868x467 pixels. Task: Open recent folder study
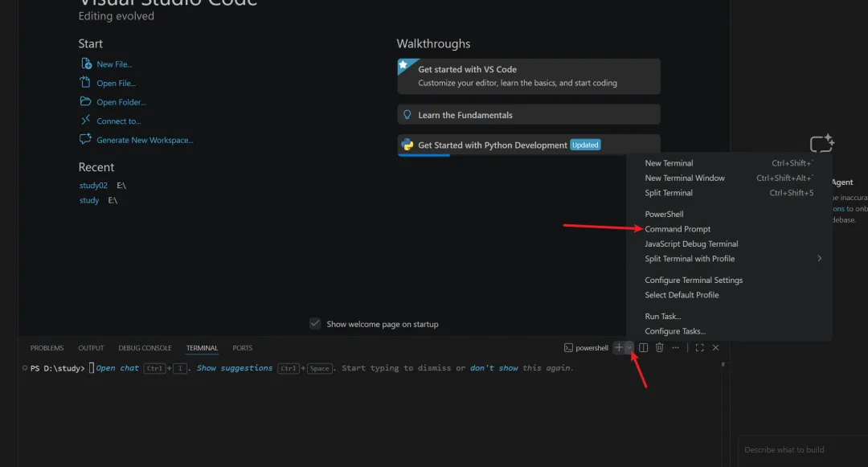click(88, 200)
